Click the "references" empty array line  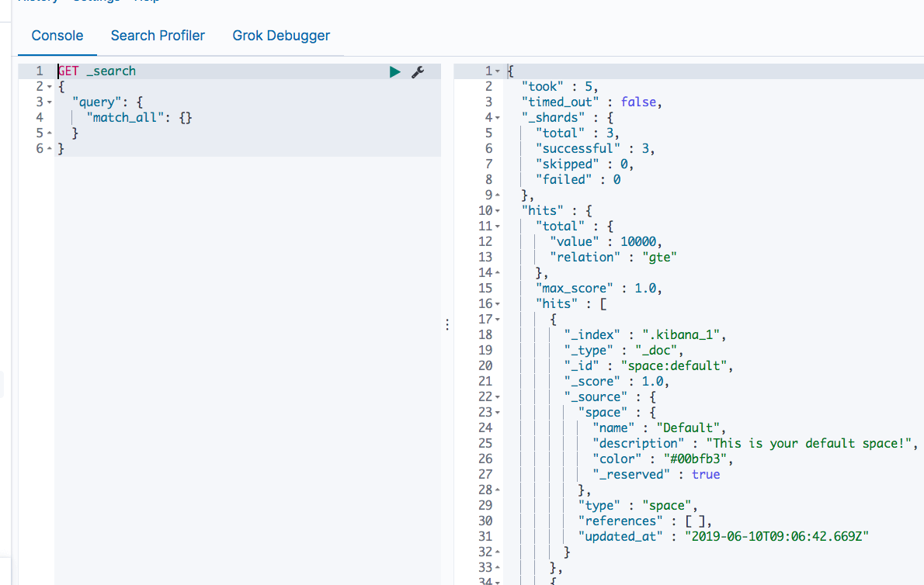644,521
